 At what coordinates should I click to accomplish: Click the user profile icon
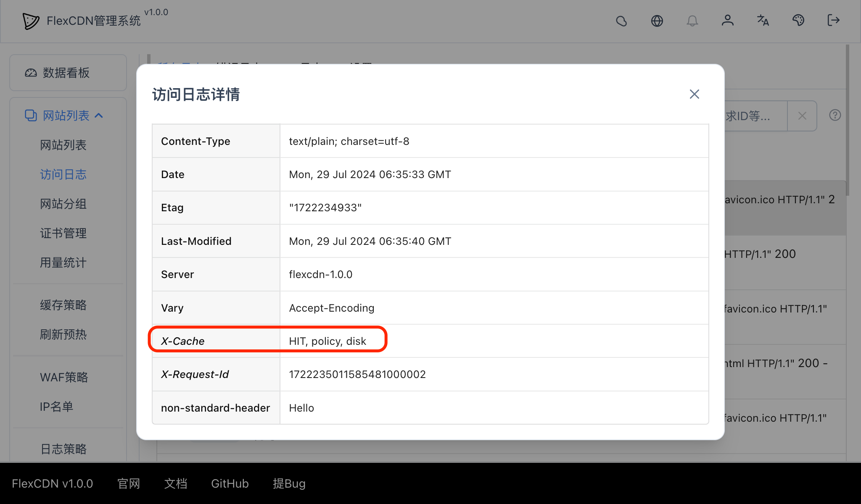pyautogui.click(x=728, y=21)
